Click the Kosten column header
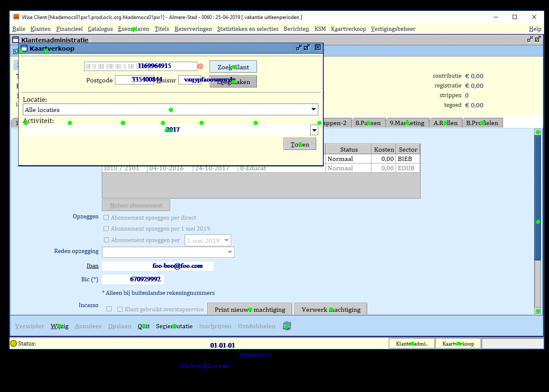 pos(384,150)
